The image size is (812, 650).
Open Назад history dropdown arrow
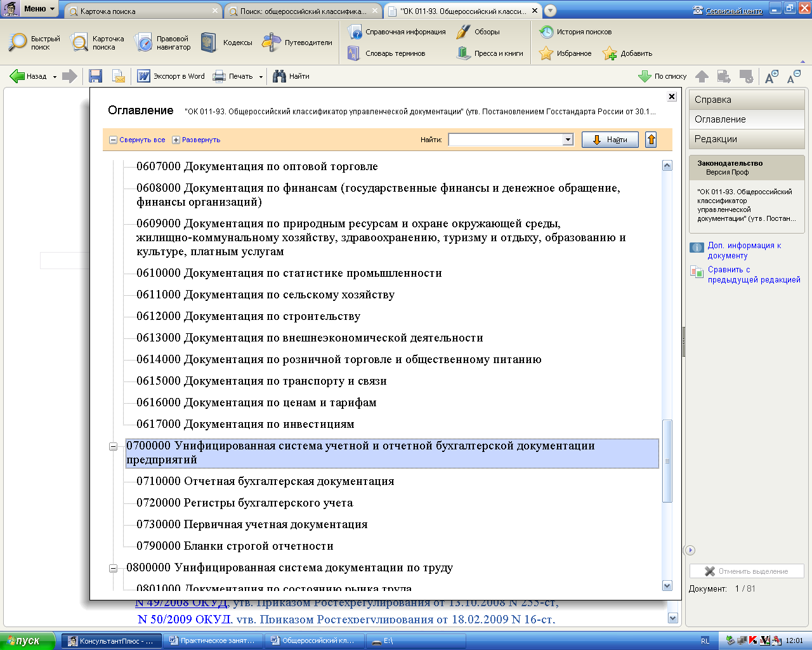tap(55, 77)
